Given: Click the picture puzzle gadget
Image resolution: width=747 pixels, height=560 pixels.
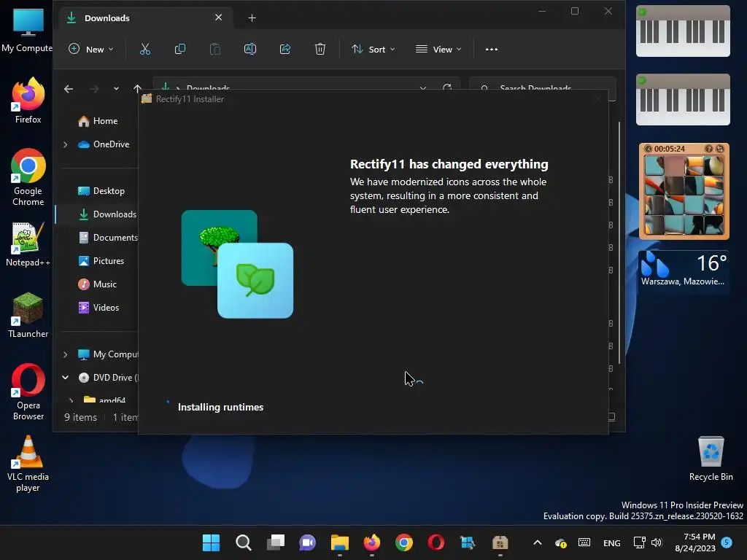Looking at the screenshot, I should (x=684, y=192).
